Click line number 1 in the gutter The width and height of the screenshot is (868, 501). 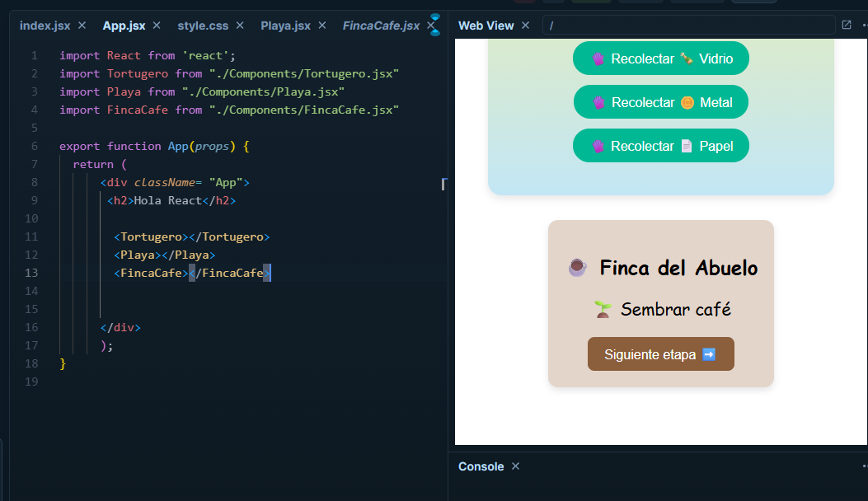point(35,55)
